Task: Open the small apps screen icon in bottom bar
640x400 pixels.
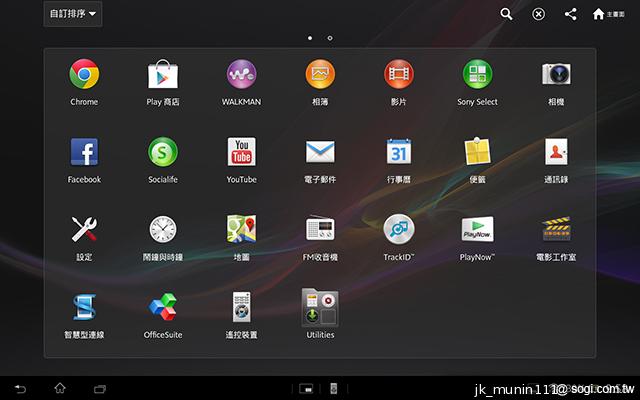Action: click(306, 389)
